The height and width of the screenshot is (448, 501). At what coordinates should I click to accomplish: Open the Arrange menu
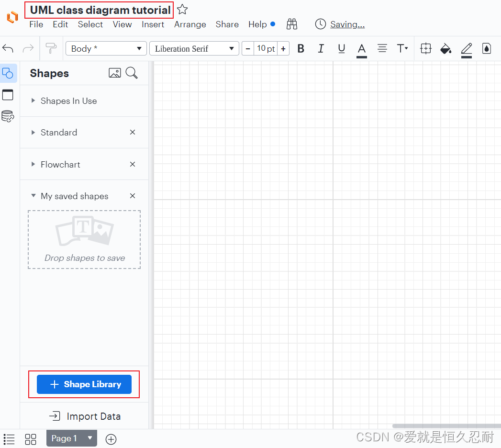click(190, 24)
